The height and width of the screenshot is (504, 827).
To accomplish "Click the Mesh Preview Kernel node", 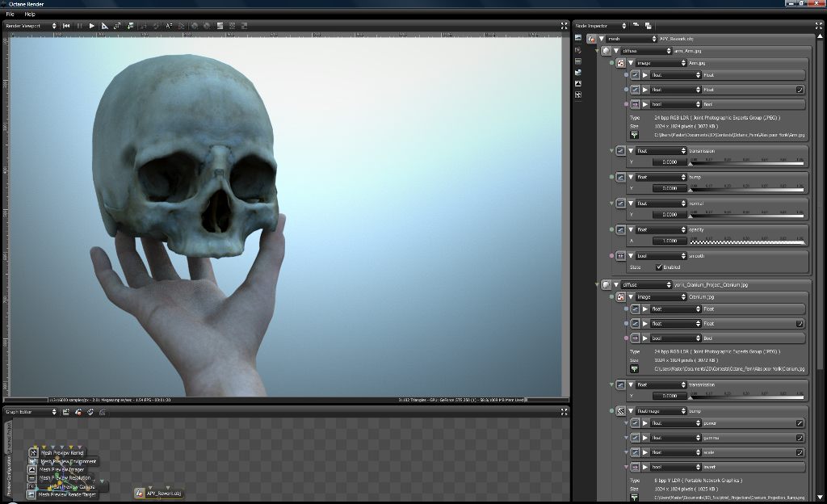I will (61, 453).
